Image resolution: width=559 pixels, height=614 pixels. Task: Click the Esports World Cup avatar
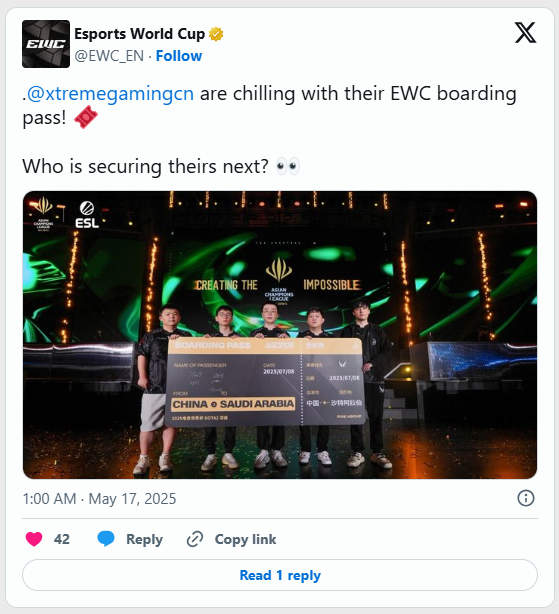click(x=46, y=44)
